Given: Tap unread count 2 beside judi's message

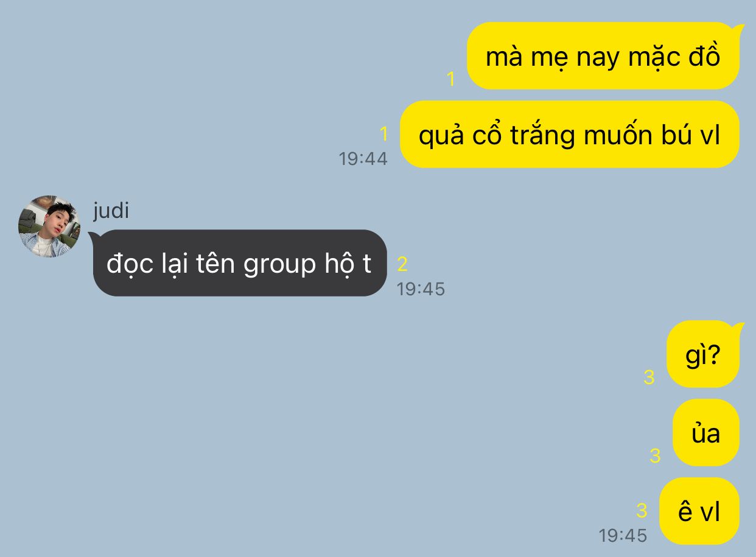Looking at the screenshot, I should click(x=402, y=264).
